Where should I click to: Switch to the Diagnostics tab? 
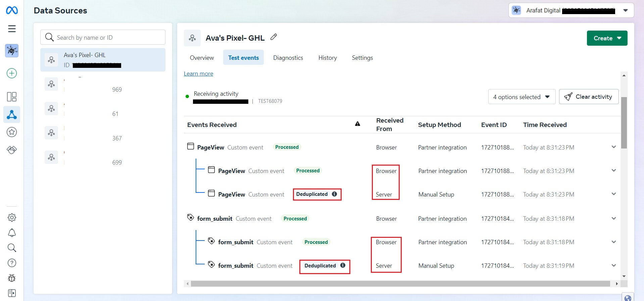click(x=288, y=58)
